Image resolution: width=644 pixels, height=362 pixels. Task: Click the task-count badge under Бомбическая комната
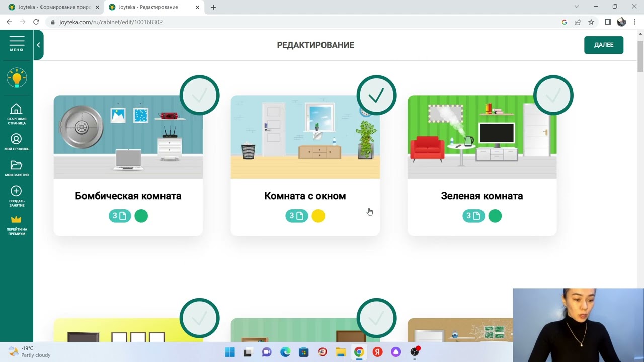[120, 216]
